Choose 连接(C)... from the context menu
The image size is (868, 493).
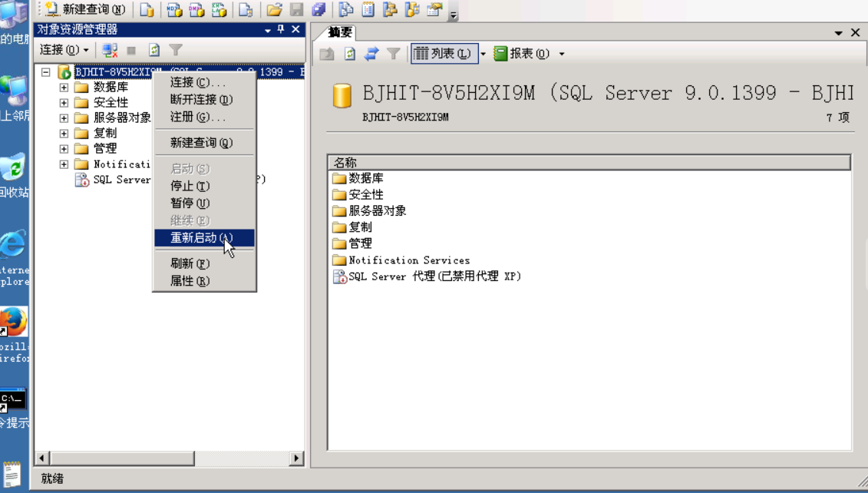(x=204, y=82)
